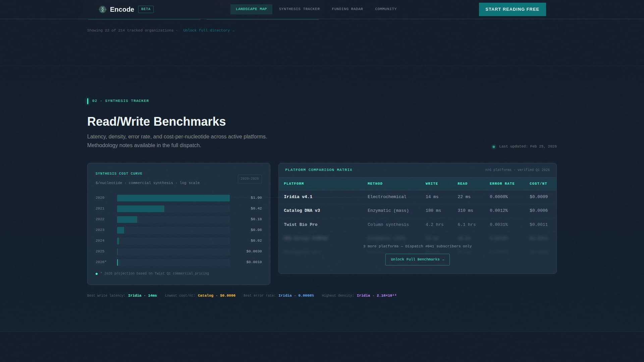This screenshot has height=362, width=644.
Task: Click the Read/Write Benchmarks heading
Action: pyautogui.click(x=156, y=122)
